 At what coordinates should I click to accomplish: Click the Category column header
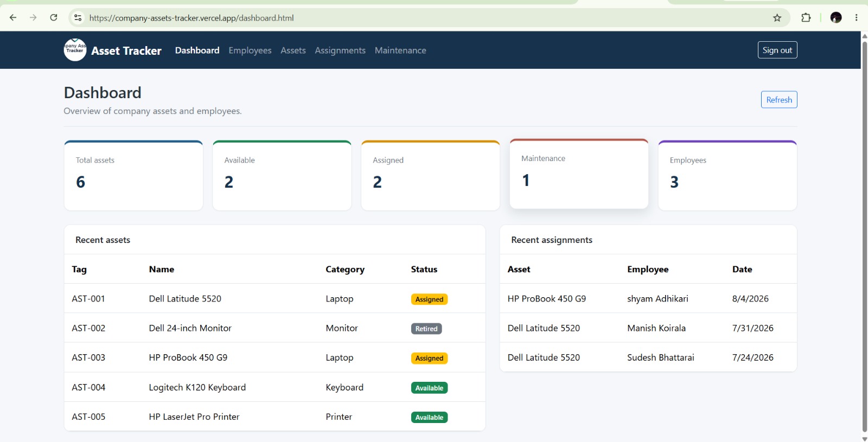click(x=345, y=270)
